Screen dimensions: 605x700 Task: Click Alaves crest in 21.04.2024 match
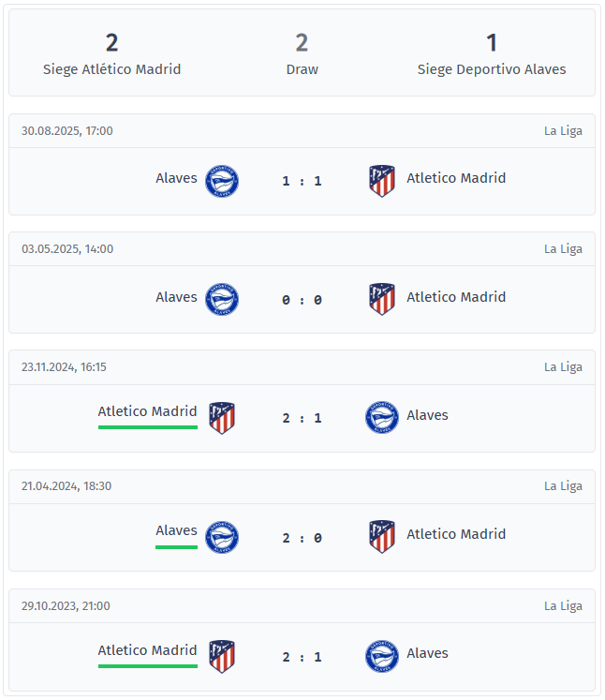coord(222,537)
